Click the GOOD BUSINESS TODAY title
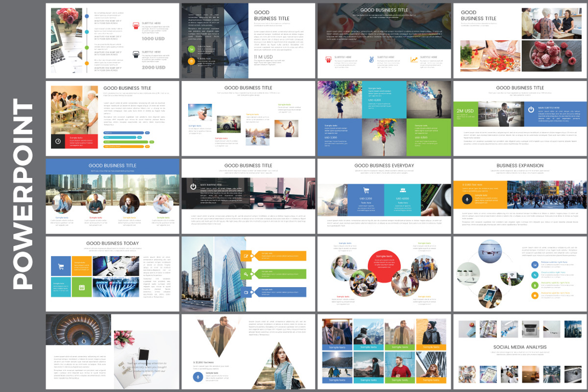The width and height of the screenshot is (588, 392). point(112,243)
